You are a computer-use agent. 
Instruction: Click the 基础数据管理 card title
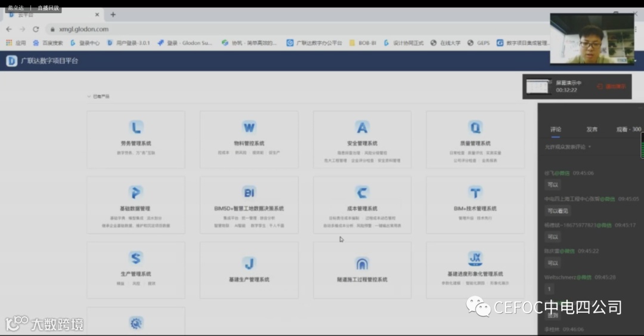(x=136, y=208)
